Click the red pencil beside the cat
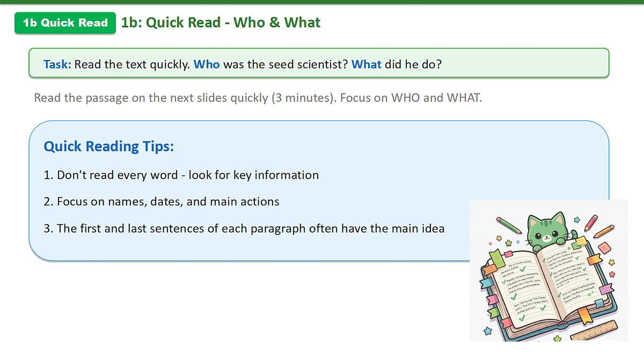644x362 pixels. point(591,222)
